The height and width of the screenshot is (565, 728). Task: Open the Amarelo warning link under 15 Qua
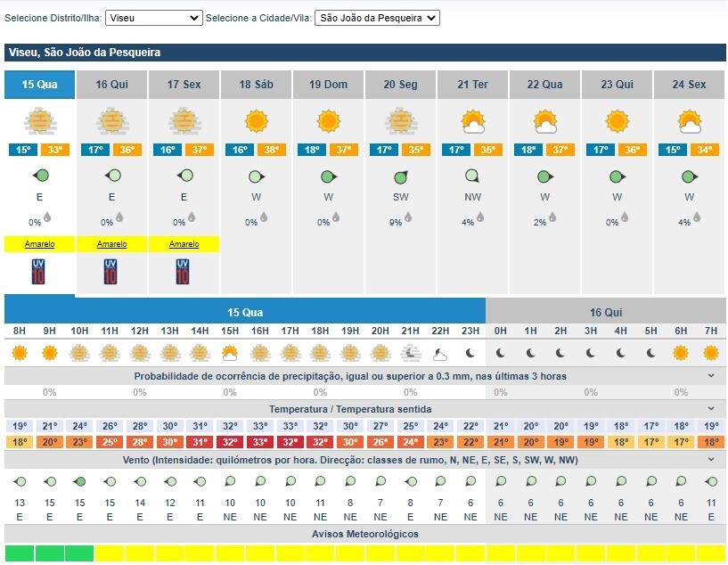[39, 244]
